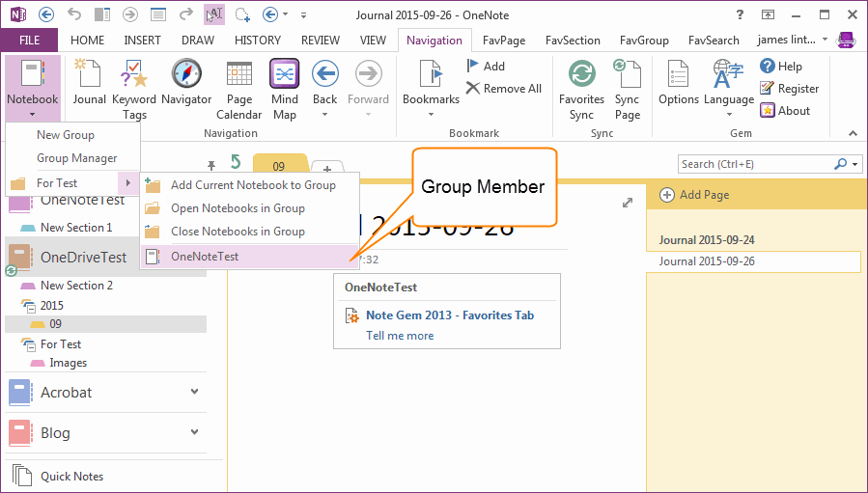Switch to the HISTORY tab
This screenshot has height=493, width=868.
click(258, 41)
